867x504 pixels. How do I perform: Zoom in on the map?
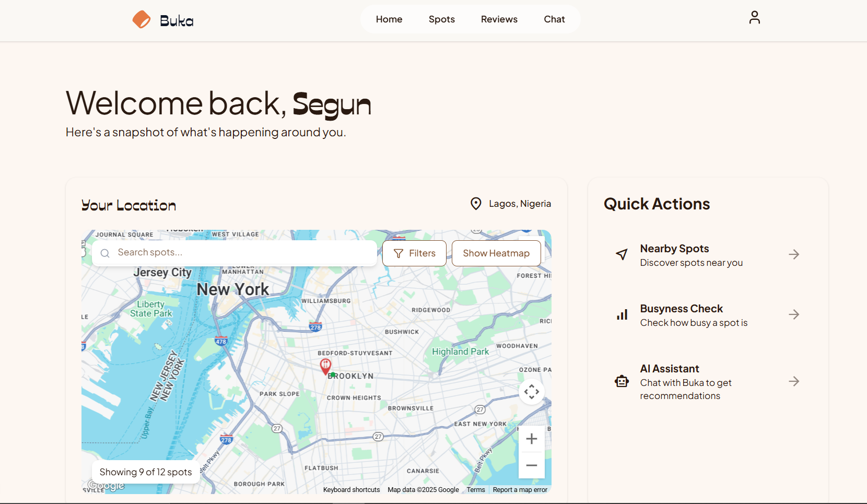tap(532, 439)
